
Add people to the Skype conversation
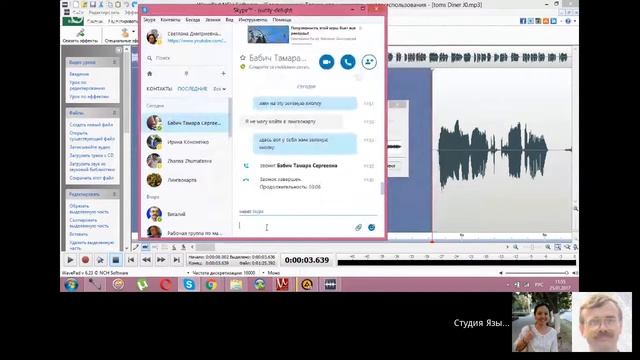point(369,62)
